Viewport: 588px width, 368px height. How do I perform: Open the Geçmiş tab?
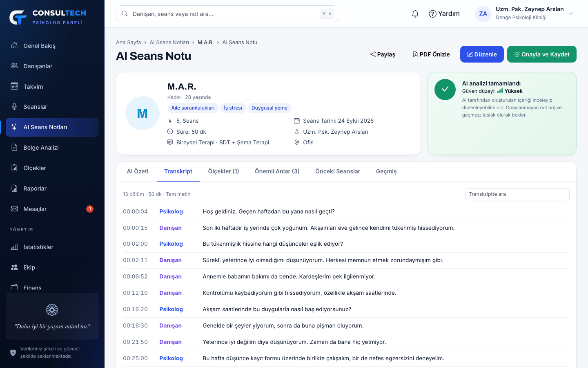coord(386,171)
